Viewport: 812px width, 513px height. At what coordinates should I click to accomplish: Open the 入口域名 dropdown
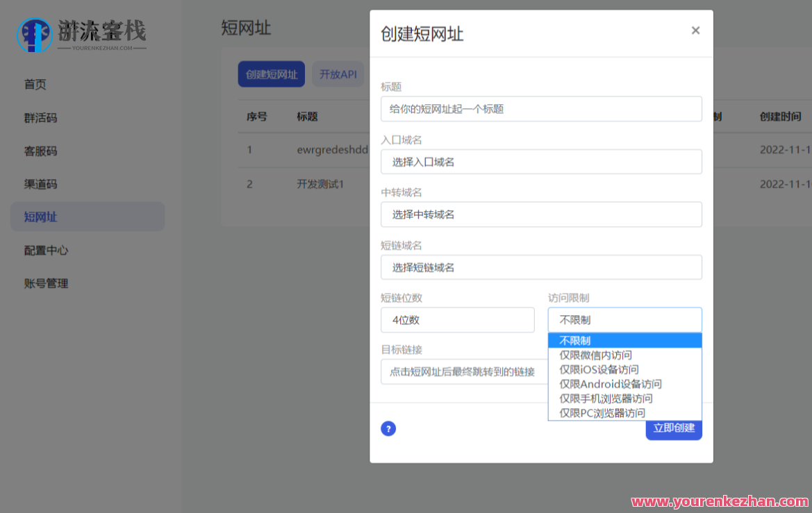pos(541,161)
